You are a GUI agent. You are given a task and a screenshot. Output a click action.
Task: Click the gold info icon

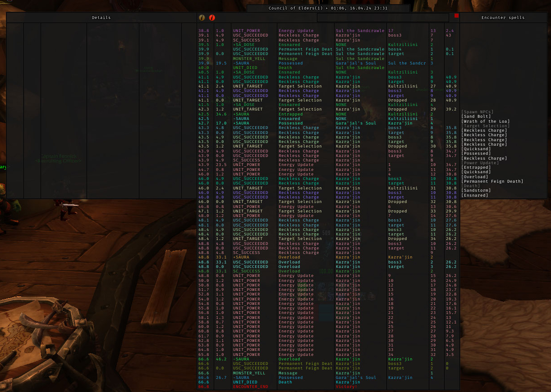[202, 18]
